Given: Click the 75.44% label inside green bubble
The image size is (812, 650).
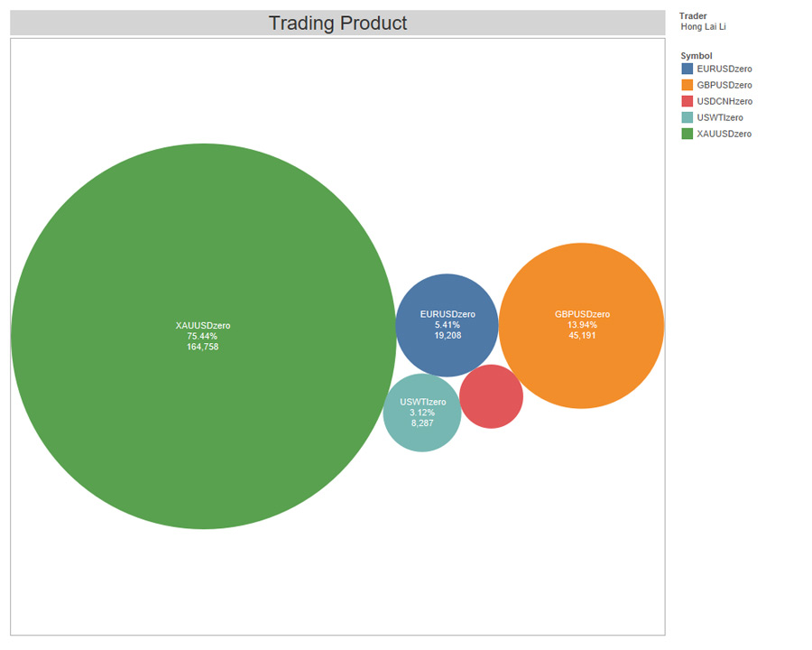Looking at the screenshot, I should click(x=203, y=336).
